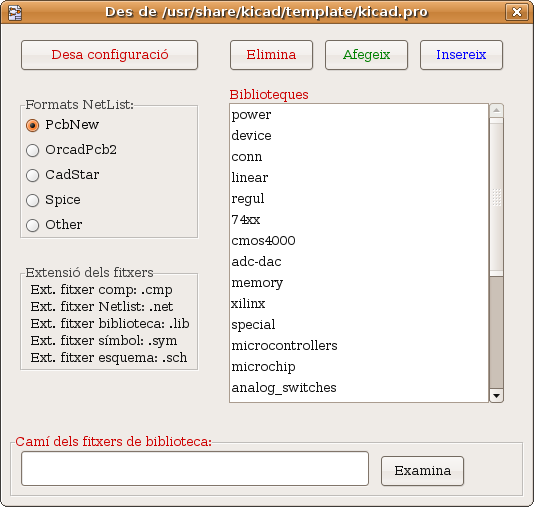Click the blue Insereix button

461,55
